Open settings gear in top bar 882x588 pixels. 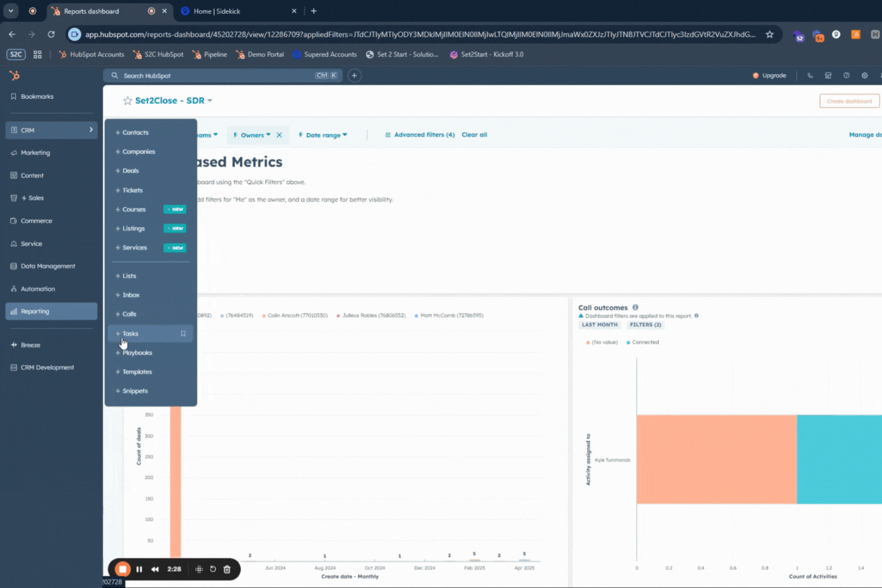pyautogui.click(x=864, y=75)
